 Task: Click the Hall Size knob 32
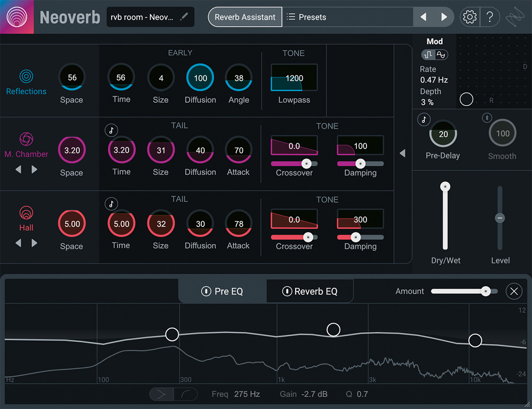pyautogui.click(x=161, y=224)
